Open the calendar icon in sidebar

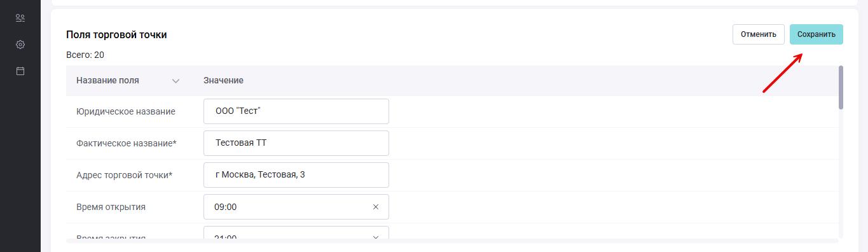pos(20,71)
